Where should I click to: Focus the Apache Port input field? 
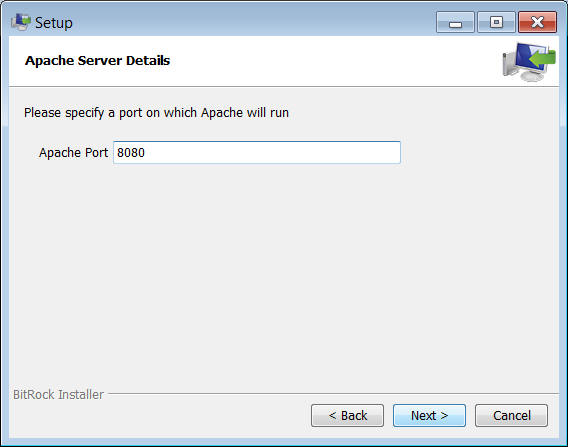257,153
